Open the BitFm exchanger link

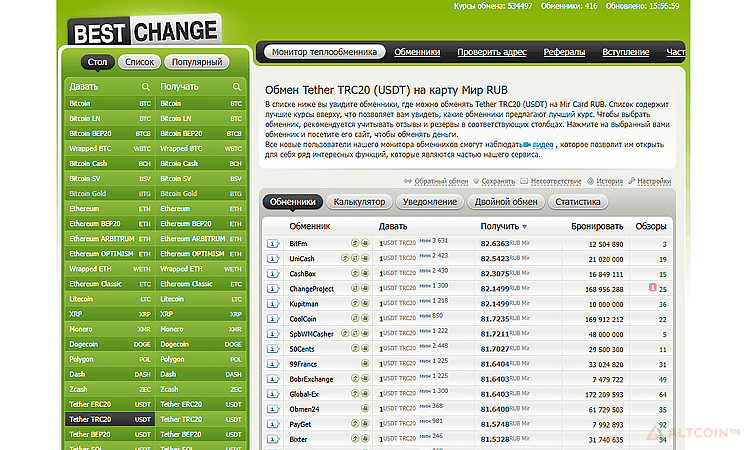pos(298,244)
